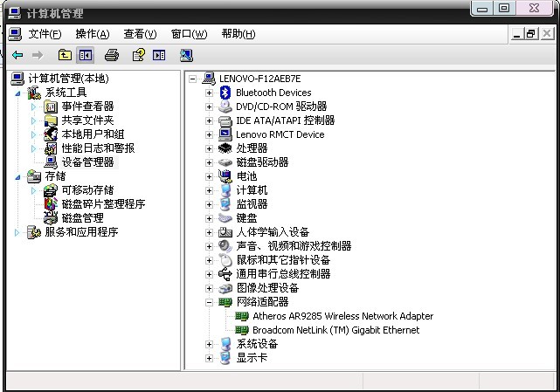Select the 人体学输入设备 category
Screen dimensions: 560x392
pos(273,232)
